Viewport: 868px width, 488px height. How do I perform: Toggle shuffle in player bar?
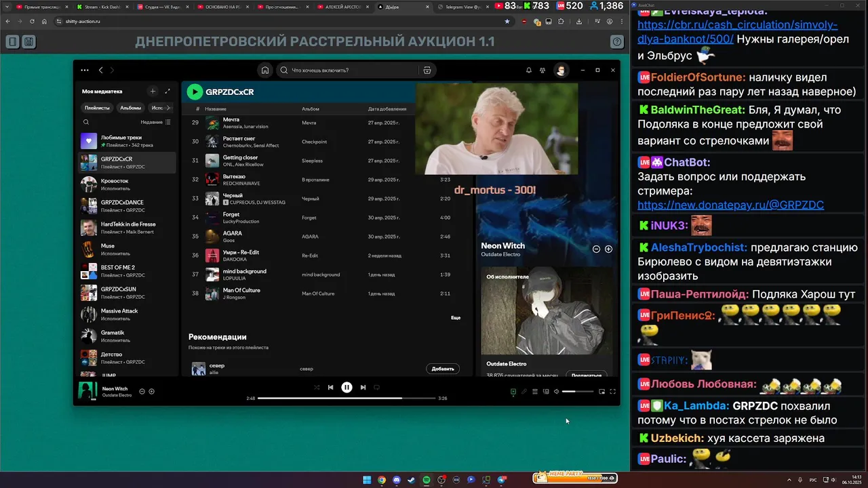click(317, 387)
